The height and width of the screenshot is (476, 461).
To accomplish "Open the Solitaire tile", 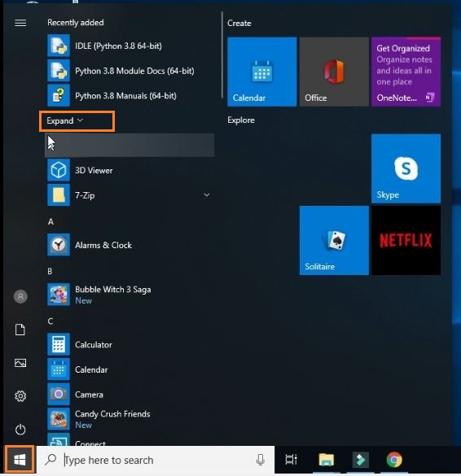I will (334, 240).
